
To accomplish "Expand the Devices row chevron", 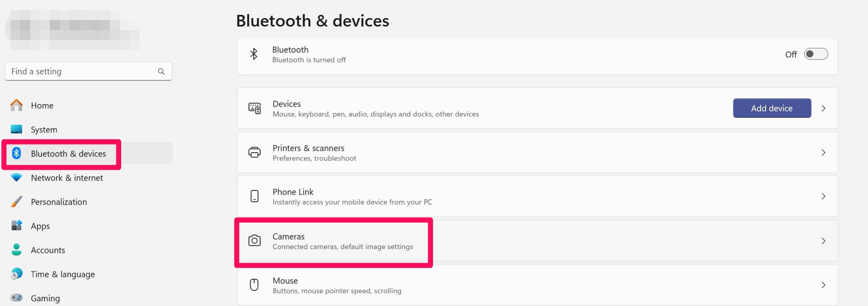I will pyautogui.click(x=823, y=108).
